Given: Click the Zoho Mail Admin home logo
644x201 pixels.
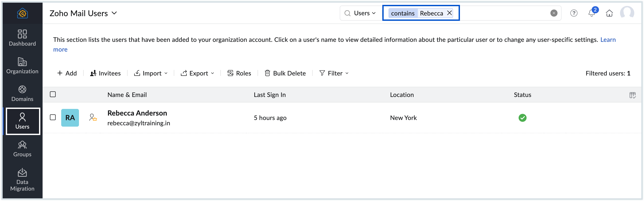Looking at the screenshot, I should [22, 13].
